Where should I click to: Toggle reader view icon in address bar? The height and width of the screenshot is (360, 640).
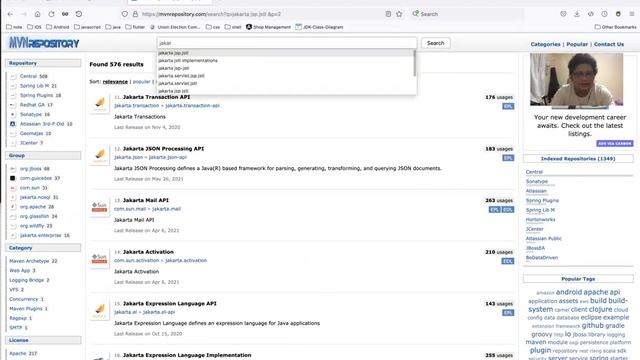[388, 14]
